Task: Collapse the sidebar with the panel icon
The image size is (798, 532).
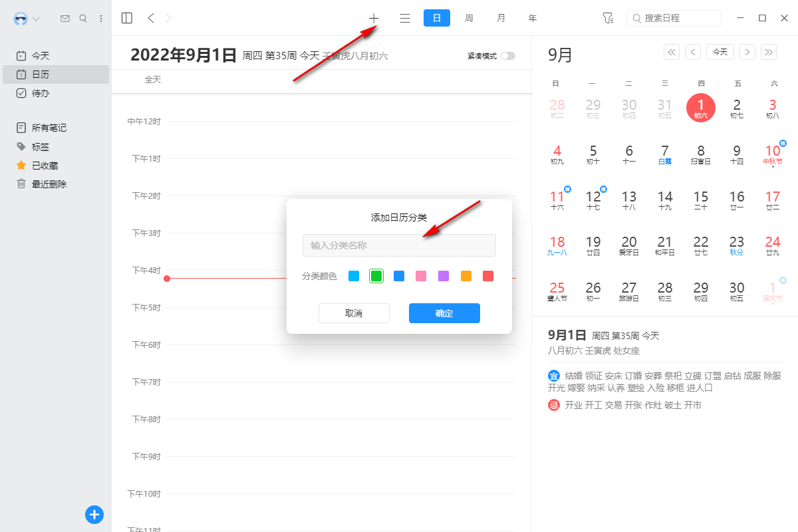Action: pos(127,18)
